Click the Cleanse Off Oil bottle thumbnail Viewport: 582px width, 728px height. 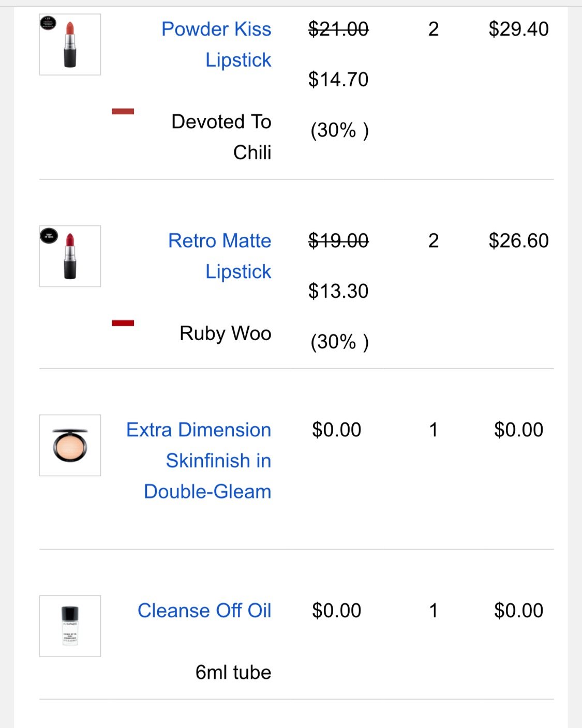click(x=70, y=626)
